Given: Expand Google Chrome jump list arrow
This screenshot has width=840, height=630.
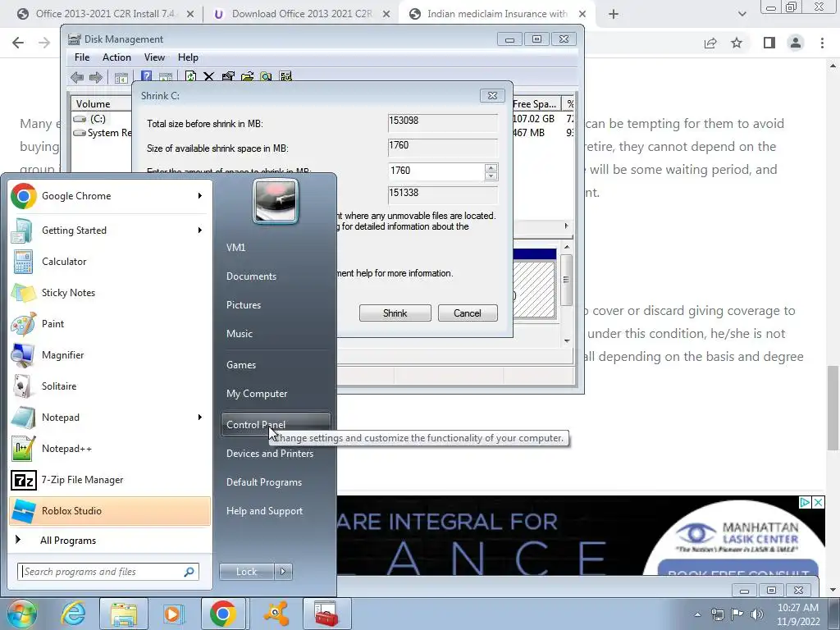Looking at the screenshot, I should [200, 196].
